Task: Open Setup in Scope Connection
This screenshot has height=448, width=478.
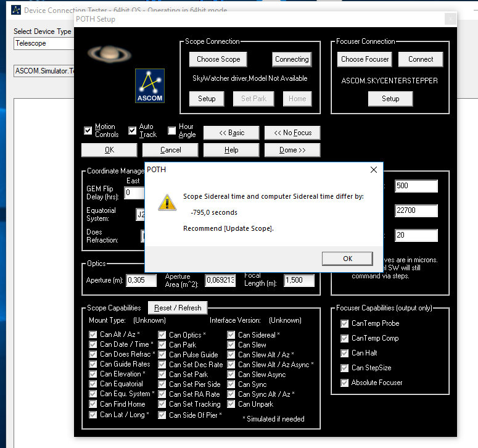Action: coord(207,99)
